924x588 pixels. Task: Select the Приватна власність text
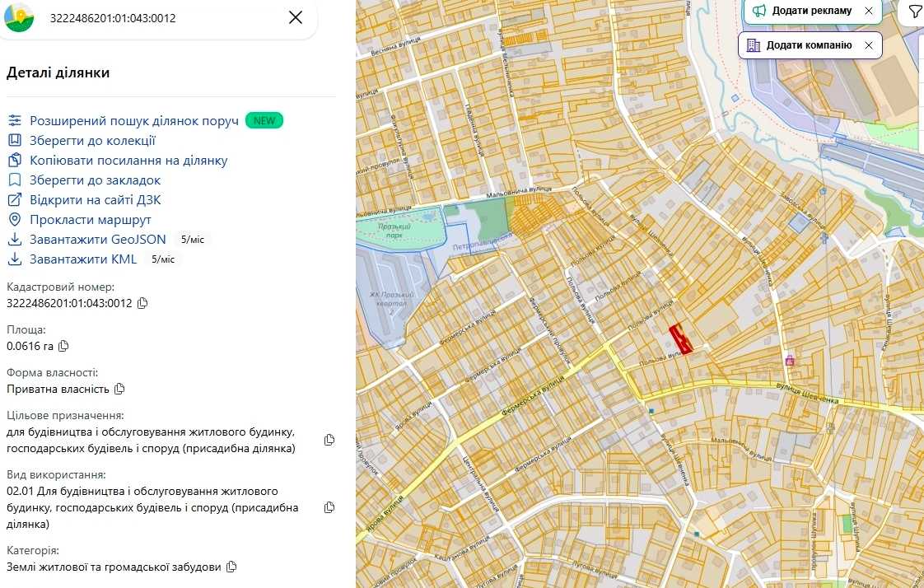pos(58,389)
